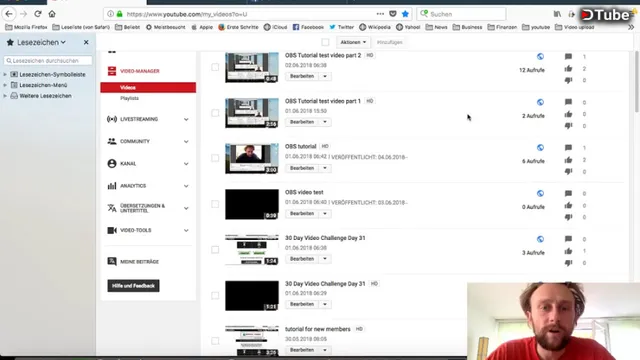Open the library icon in Firefox toolbar
Viewport: 640px width, 360px height.
tap(557, 14)
